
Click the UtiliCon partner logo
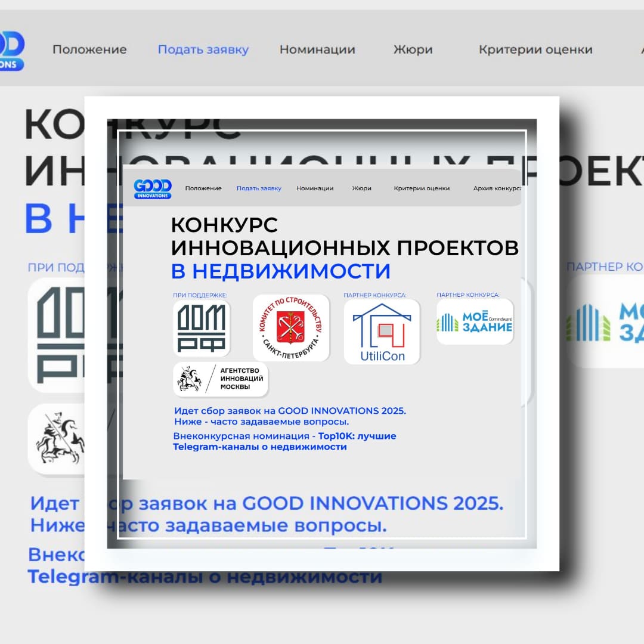pos(382,332)
